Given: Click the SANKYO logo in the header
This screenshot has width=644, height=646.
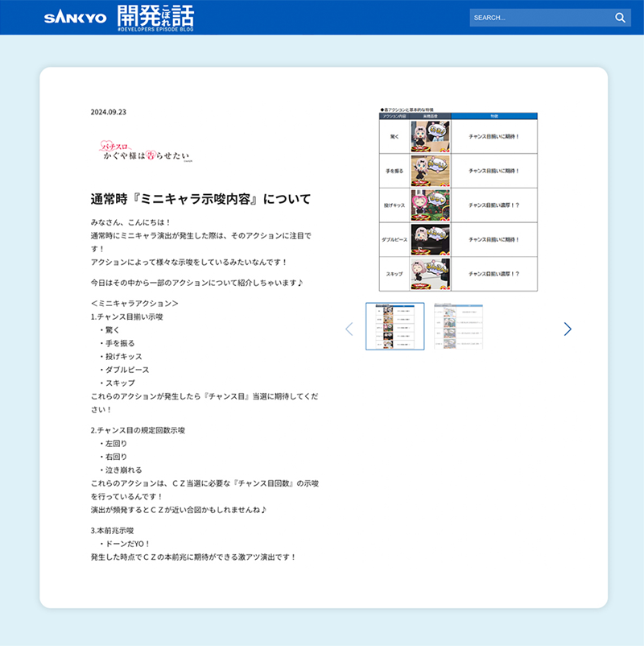Looking at the screenshot, I should click(x=75, y=18).
